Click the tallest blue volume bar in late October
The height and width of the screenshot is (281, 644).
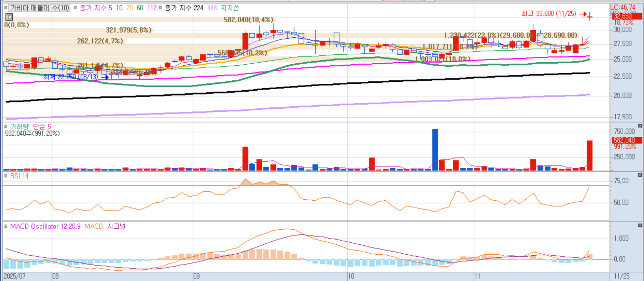435,150
